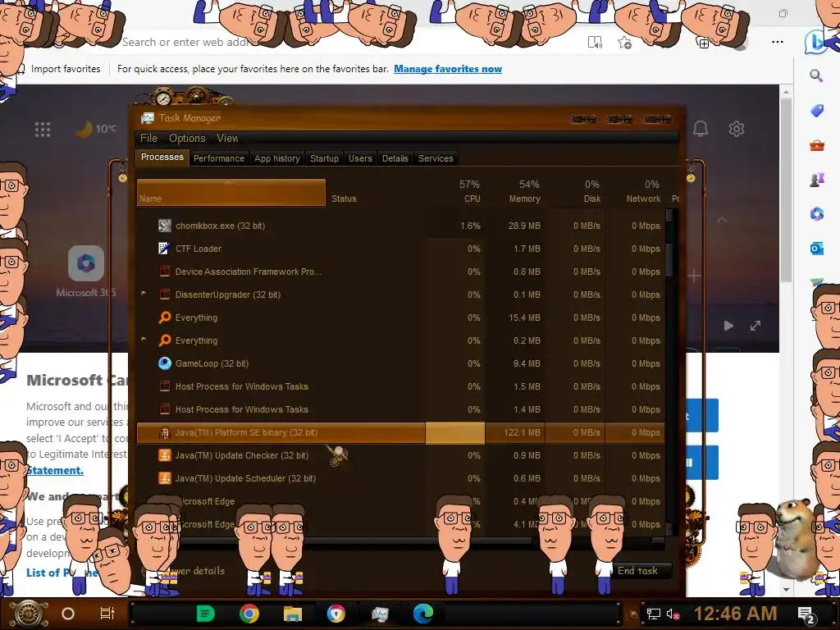Switch to the Services tab
Viewport: 840px width, 630px height.
pyautogui.click(x=436, y=158)
